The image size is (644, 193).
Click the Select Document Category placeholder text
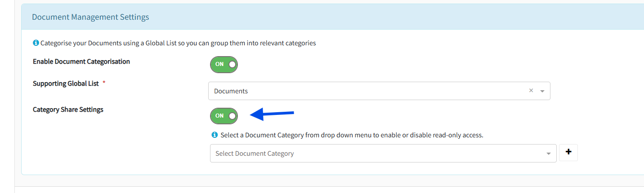click(255, 154)
